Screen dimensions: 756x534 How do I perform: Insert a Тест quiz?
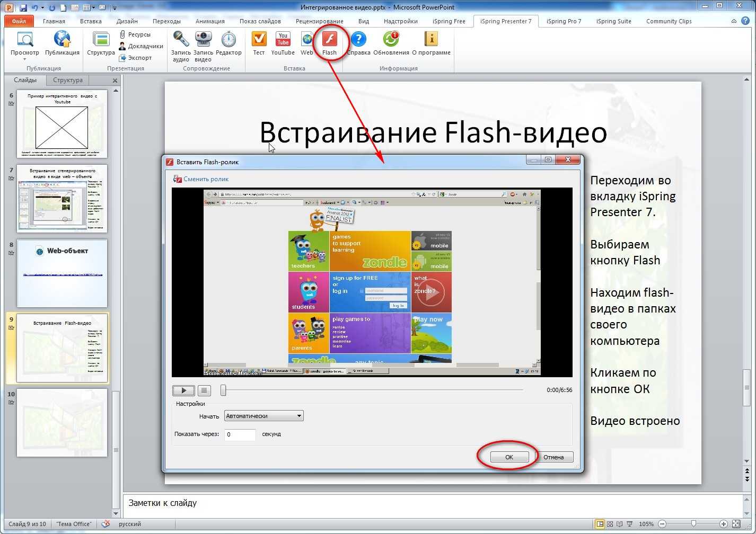point(259,43)
